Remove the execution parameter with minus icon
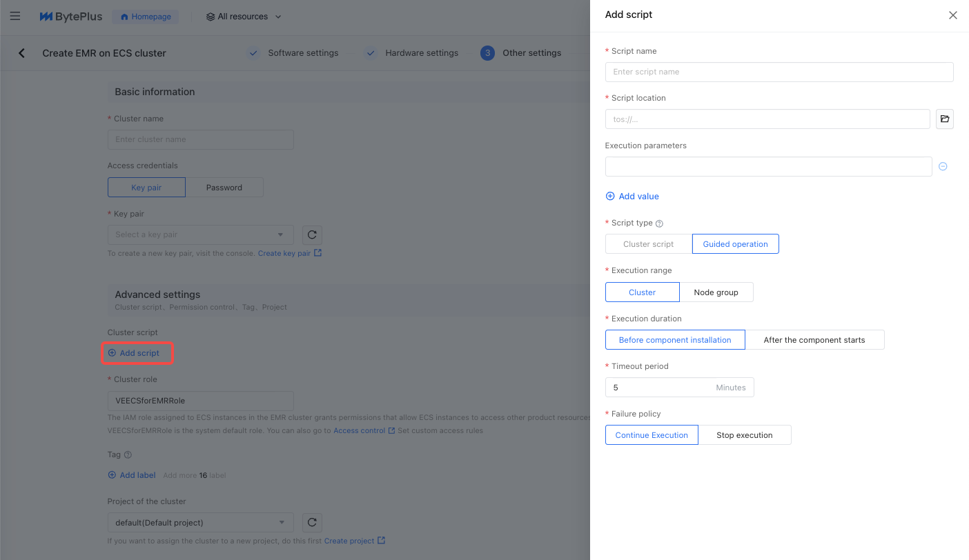 coord(943,166)
